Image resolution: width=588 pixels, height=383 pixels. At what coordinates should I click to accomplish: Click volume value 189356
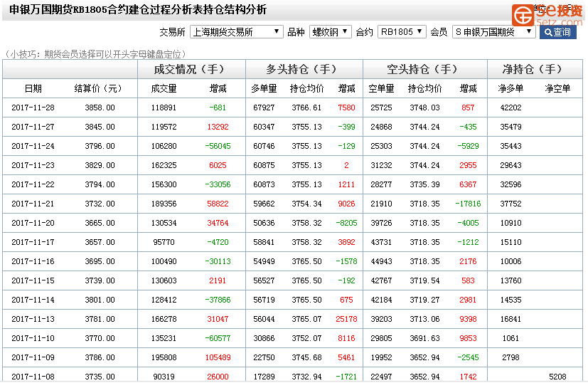pyautogui.click(x=164, y=204)
